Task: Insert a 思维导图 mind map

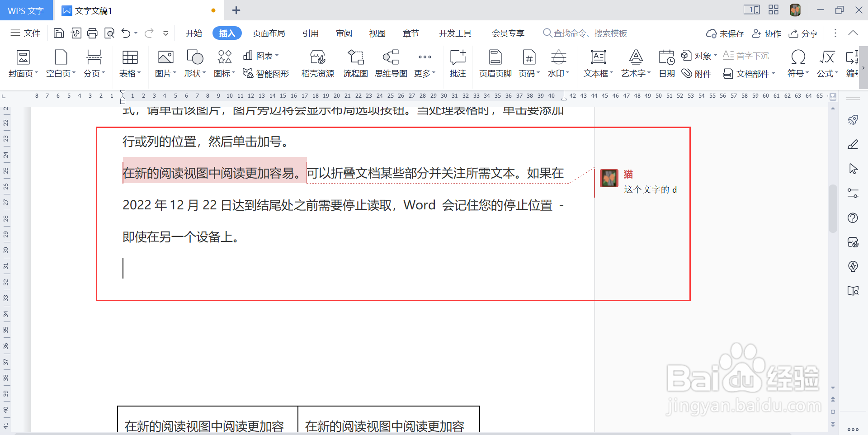Action: [x=391, y=63]
